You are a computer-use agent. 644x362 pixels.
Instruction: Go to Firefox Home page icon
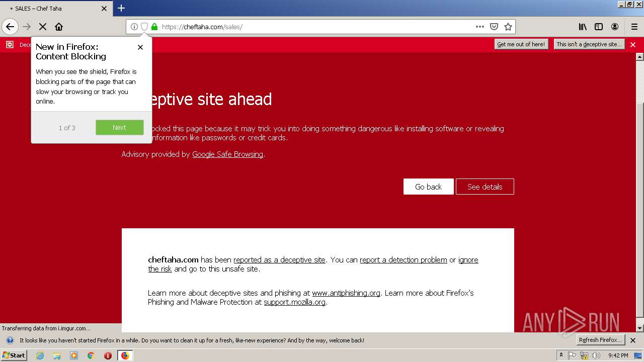pos(59,27)
